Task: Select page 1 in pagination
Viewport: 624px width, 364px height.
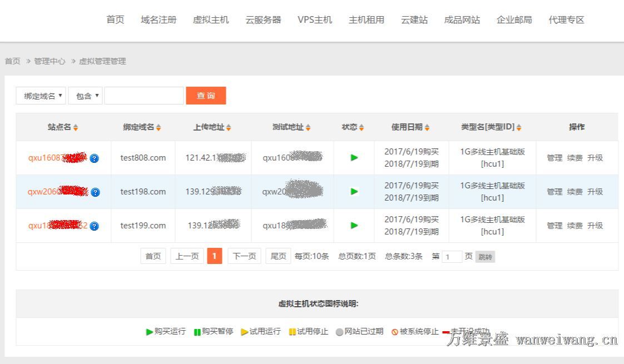Action: pos(215,256)
